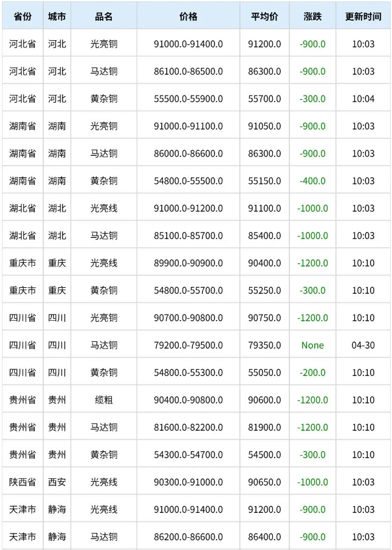
Task: Select price range 54300.0-54700.0
Action: (x=188, y=454)
